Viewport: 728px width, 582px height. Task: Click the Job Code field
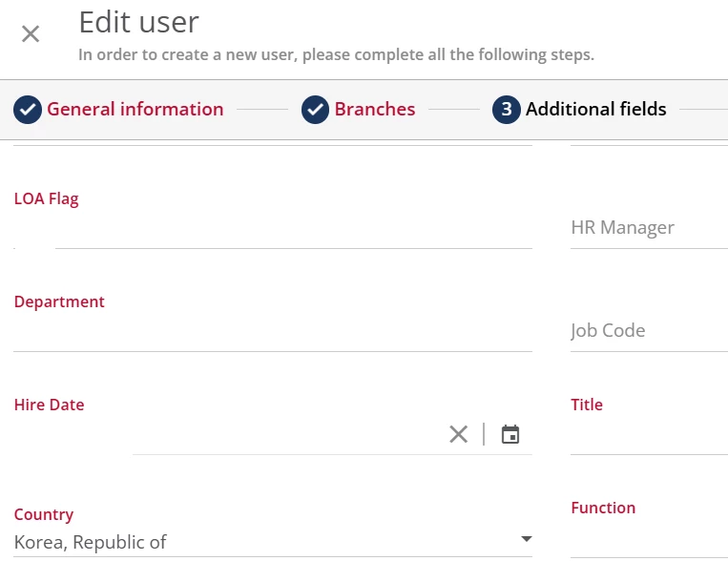pos(649,331)
